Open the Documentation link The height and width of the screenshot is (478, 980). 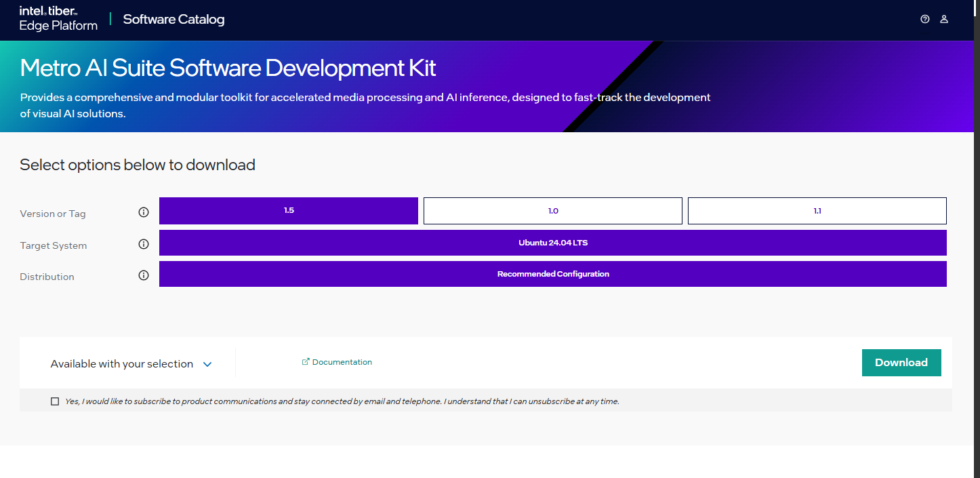(x=342, y=362)
